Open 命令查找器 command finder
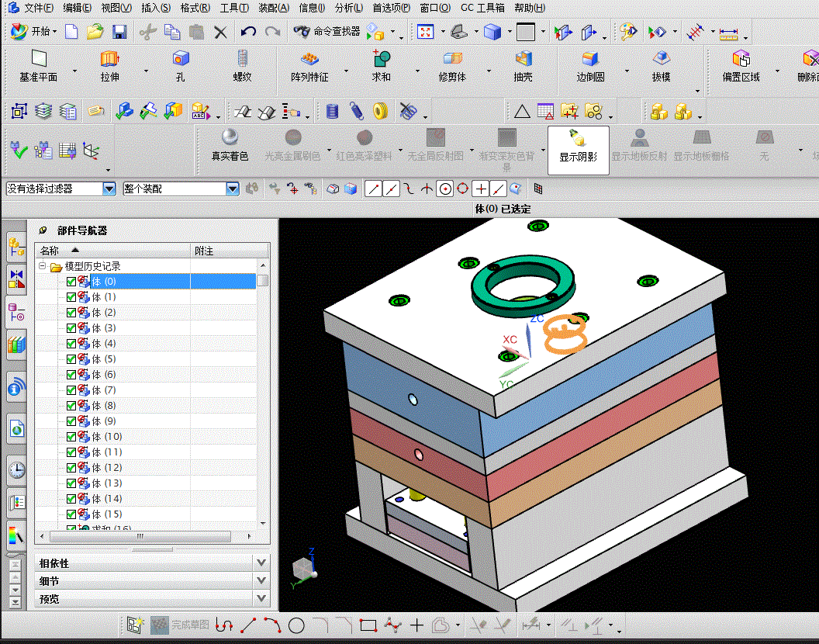 [x=327, y=31]
